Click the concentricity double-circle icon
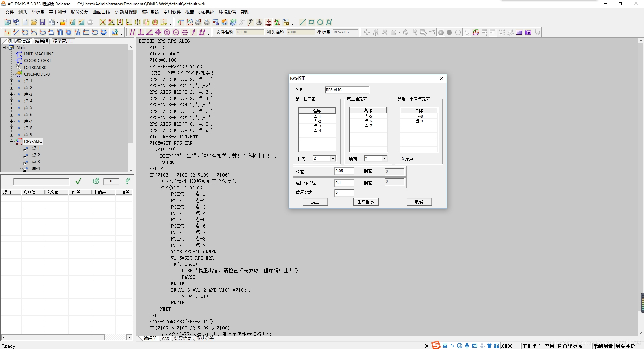644x349 pixels. click(167, 32)
